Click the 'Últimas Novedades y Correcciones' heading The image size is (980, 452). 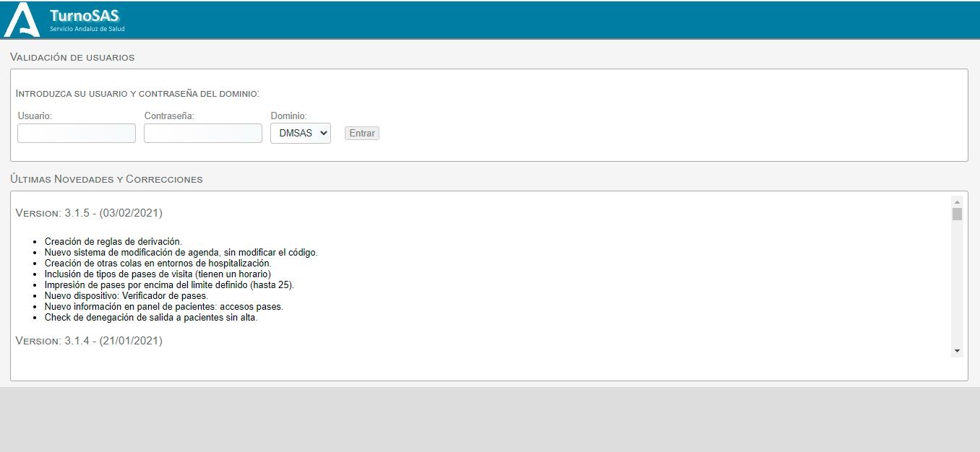coord(106,179)
